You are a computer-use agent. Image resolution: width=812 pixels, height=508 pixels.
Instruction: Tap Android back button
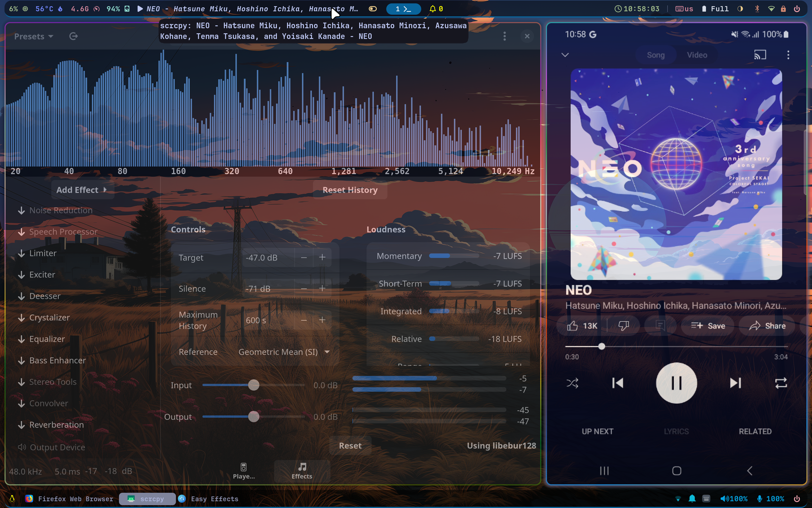(750, 471)
